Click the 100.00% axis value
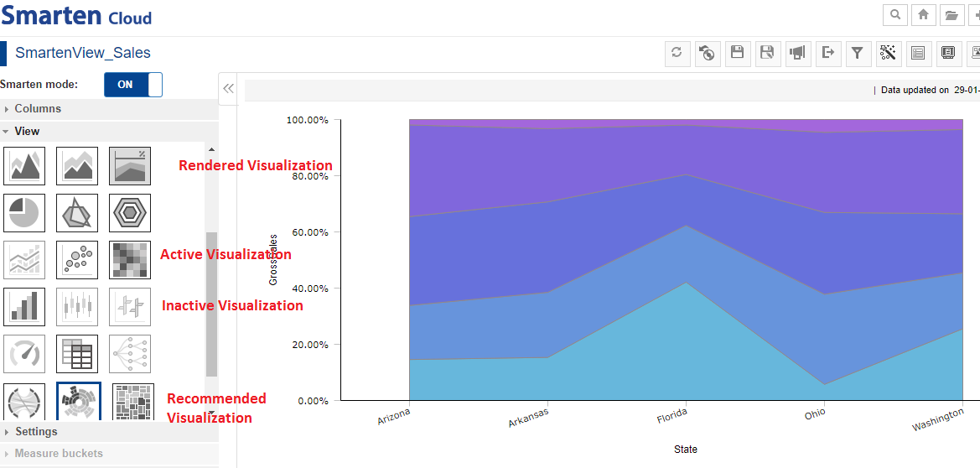The image size is (980, 468). [x=308, y=119]
